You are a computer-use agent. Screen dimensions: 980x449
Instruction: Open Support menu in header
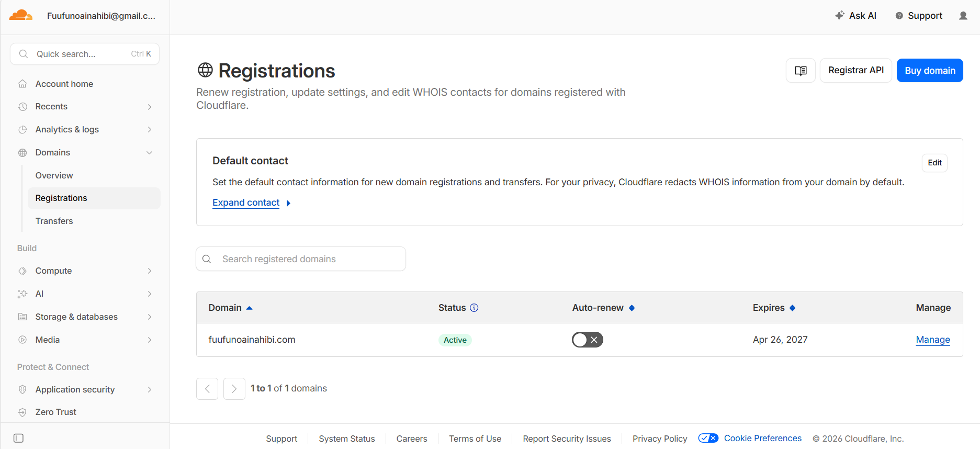tap(919, 16)
